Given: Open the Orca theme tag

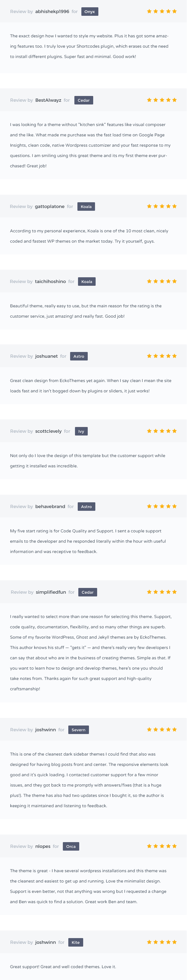Looking at the screenshot, I should tap(71, 846).
